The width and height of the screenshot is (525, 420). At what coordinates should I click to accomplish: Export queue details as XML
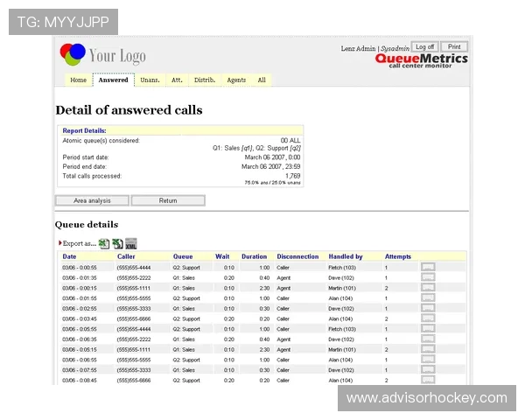[x=130, y=243]
